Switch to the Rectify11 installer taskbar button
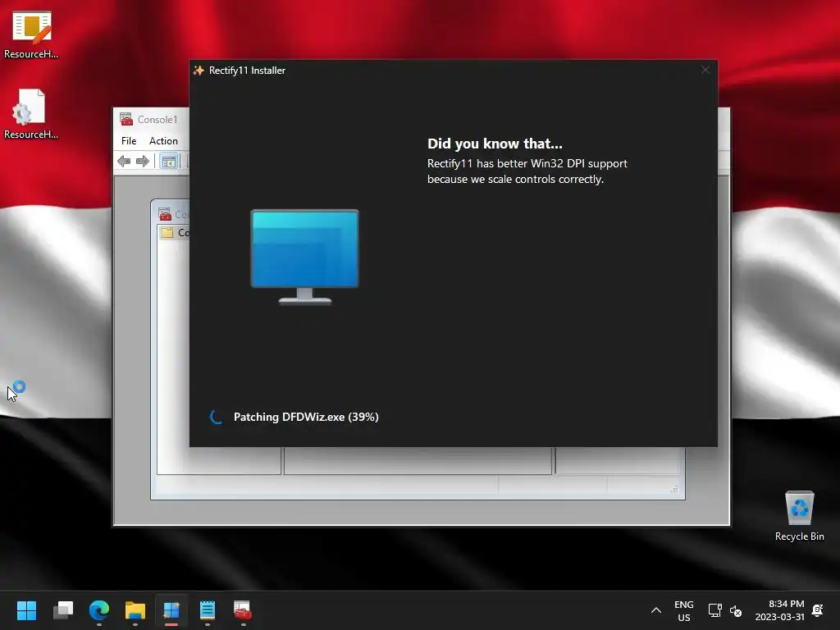 coord(171,610)
